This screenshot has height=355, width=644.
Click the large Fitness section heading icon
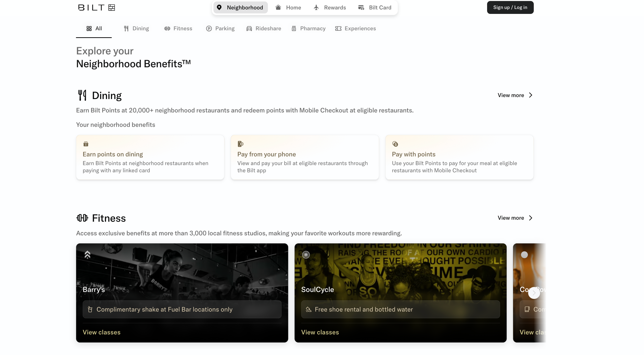82,218
